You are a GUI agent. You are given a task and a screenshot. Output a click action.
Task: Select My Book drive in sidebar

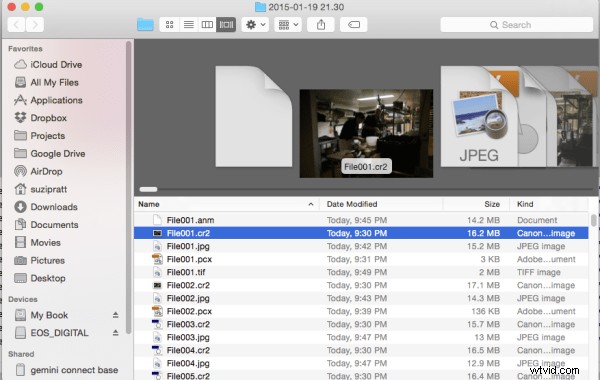pos(41,315)
